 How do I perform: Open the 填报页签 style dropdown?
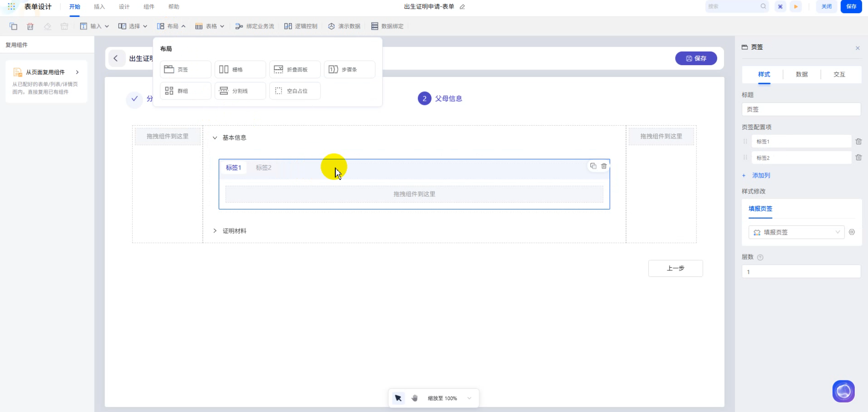[x=796, y=232]
